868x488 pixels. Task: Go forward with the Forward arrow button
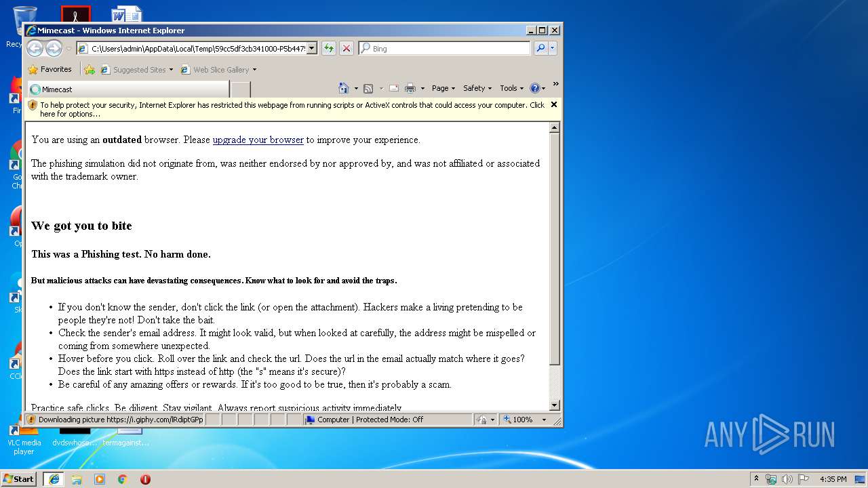(54, 48)
